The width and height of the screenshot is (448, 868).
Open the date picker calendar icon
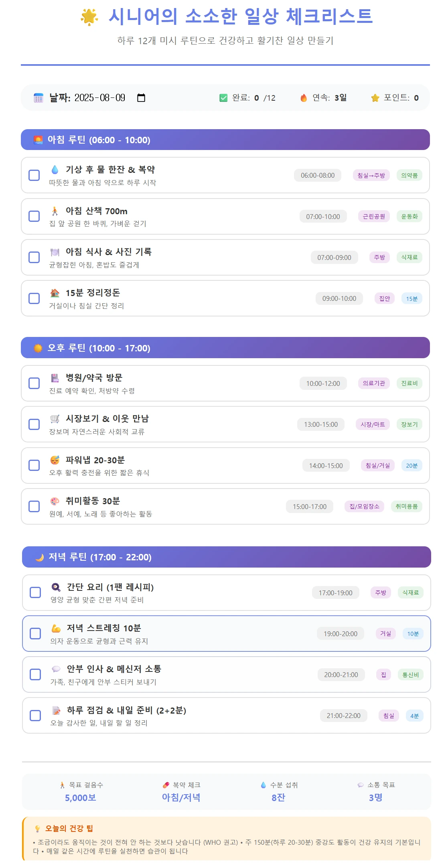tap(141, 98)
